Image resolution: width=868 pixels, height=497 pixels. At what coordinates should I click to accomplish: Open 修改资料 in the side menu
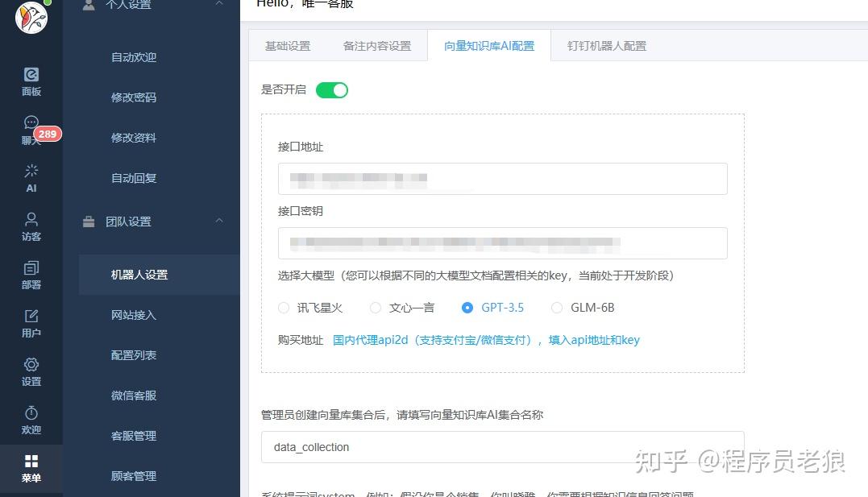click(x=134, y=139)
